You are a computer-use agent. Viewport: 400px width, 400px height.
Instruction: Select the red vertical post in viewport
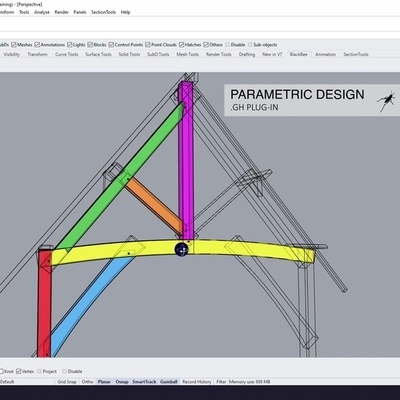(44, 303)
